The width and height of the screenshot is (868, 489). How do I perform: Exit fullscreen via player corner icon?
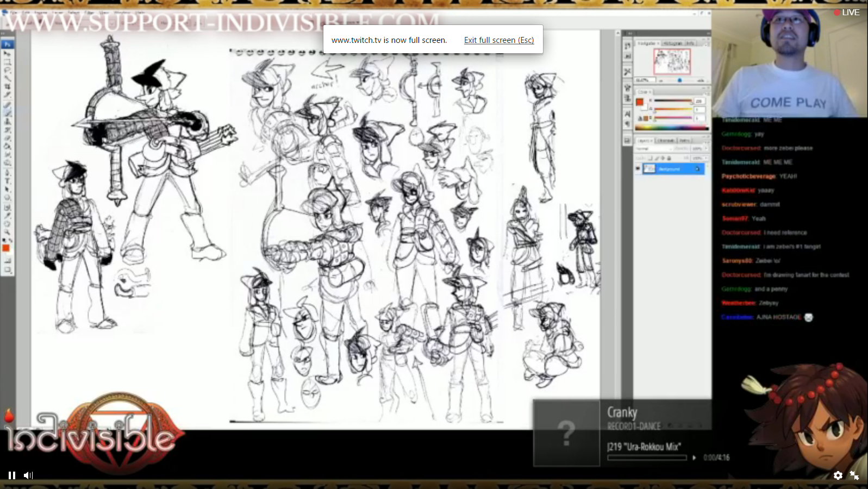coord(854,475)
